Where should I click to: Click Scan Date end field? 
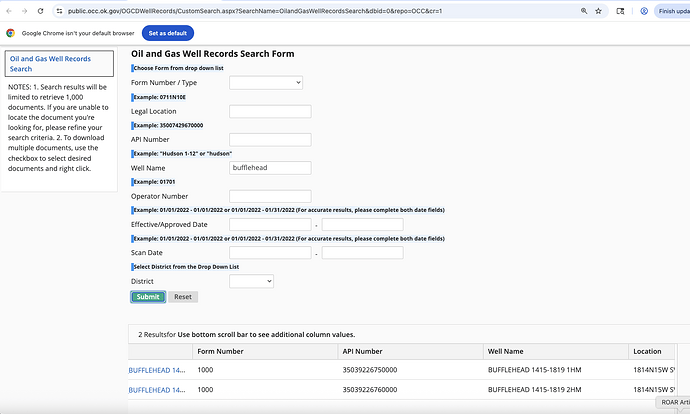tap(363, 253)
